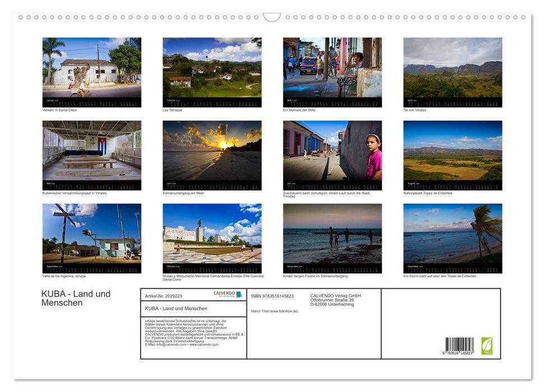Open the Nationalpark Topes de Collantes photo

pyautogui.click(x=453, y=151)
